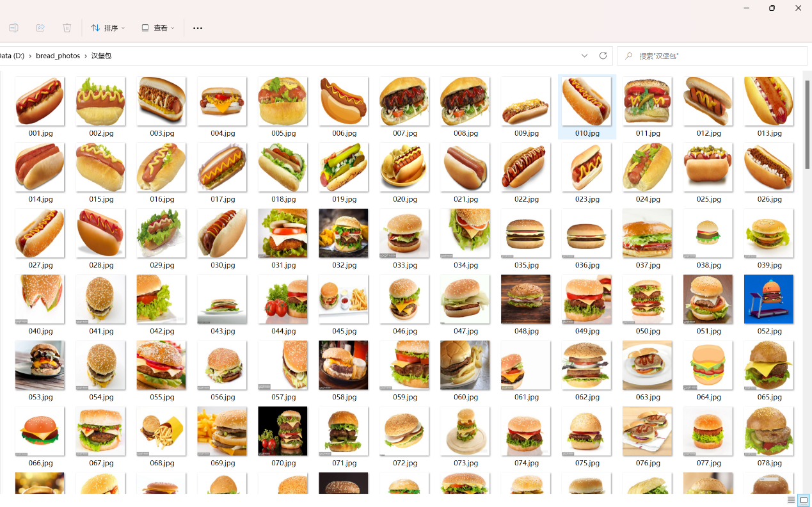Click the magnifier icon in search box
Screen dimensions: 812x507
click(629, 56)
